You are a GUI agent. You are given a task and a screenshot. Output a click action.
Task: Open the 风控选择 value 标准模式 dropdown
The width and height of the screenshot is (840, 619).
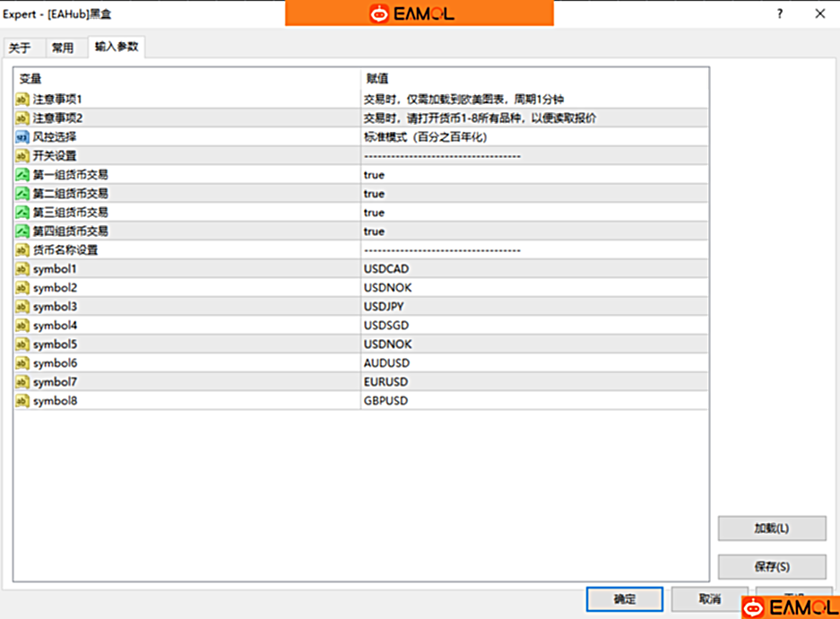point(424,137)
